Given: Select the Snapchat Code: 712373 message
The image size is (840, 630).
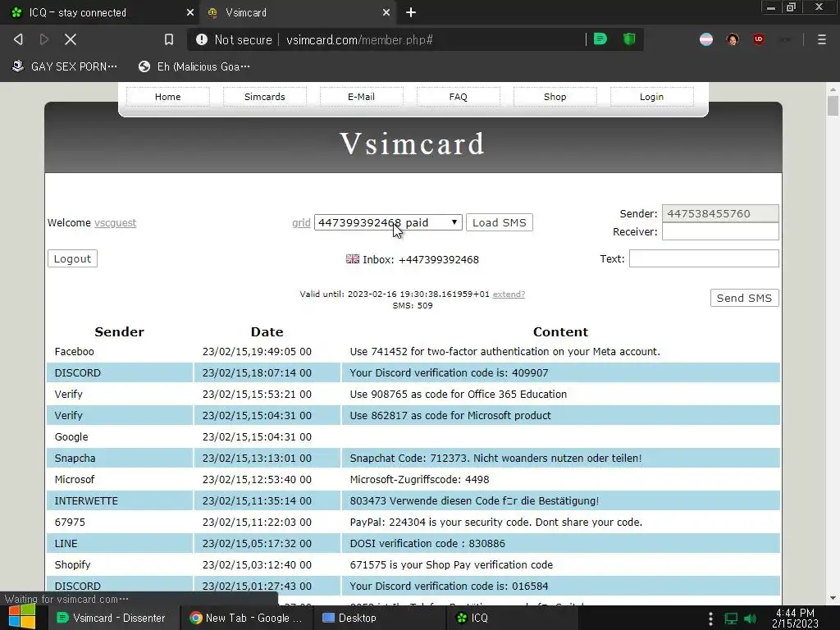Looking at the screenshot, I should (x=495, y=458).
